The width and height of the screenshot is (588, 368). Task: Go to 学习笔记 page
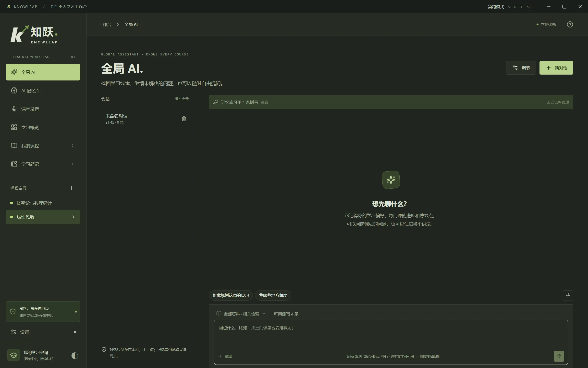(43, 164)
